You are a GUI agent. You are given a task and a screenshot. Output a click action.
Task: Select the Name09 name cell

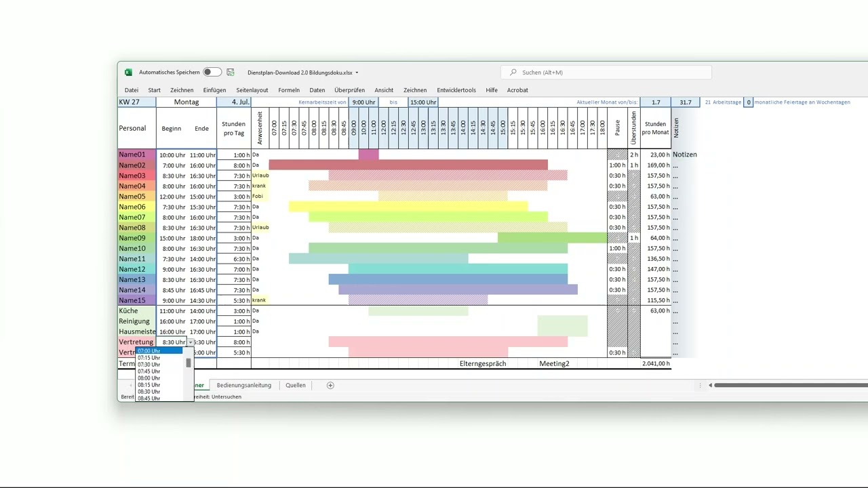[137, 238]
